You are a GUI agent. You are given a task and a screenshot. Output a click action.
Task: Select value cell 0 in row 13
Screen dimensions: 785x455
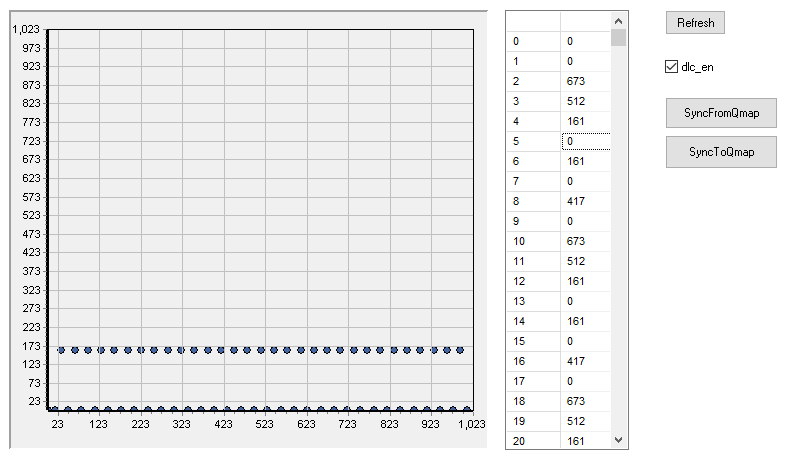point(586,301)
